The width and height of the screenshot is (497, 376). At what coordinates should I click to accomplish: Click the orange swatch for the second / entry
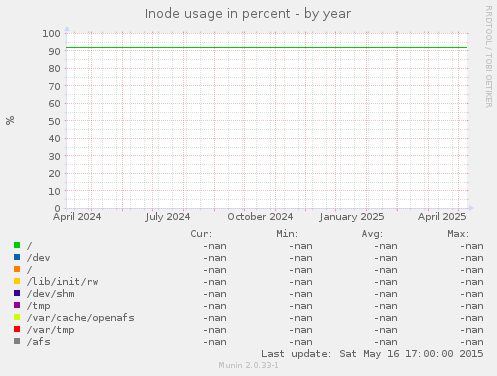17,269
